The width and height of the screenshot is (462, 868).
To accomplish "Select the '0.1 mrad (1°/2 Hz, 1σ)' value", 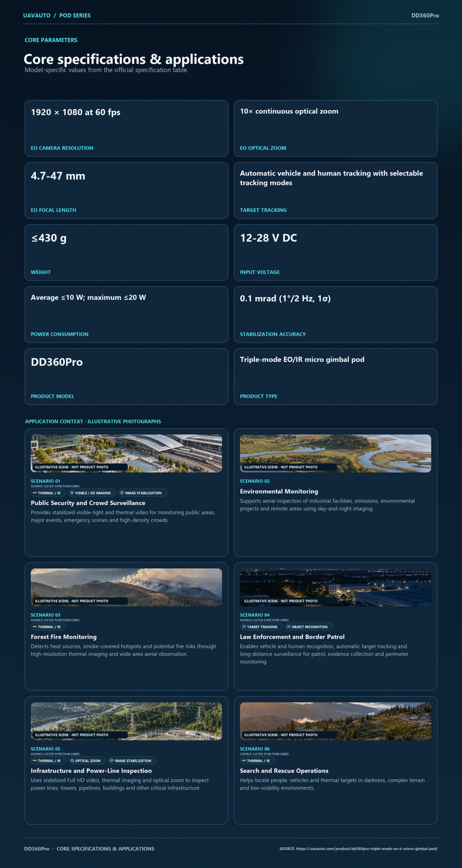I will pos(285,298).
